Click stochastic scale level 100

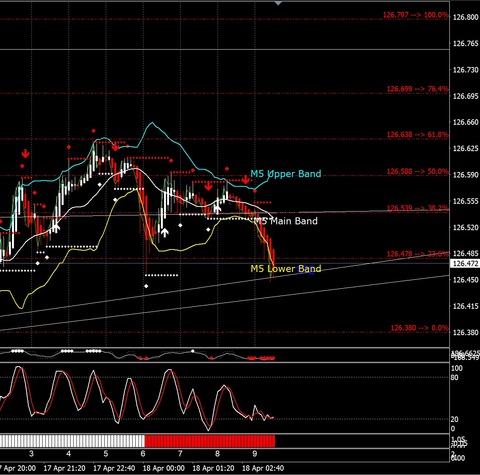coord(456,368)
